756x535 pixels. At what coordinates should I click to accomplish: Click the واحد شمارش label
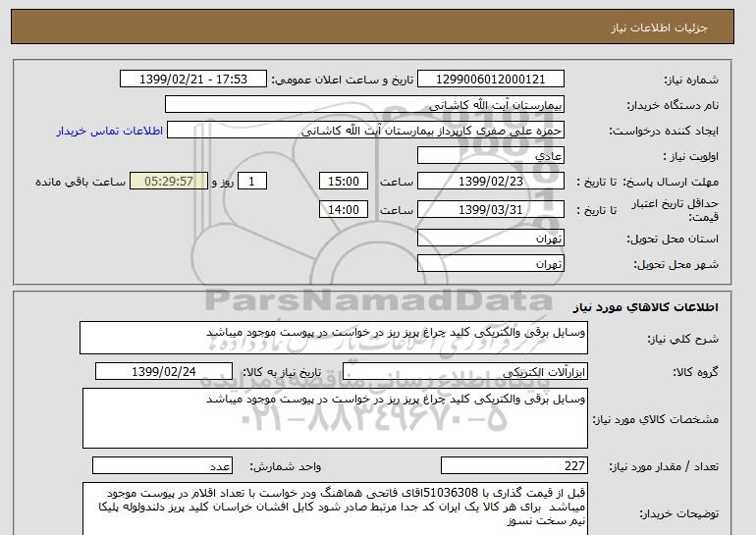285,466
